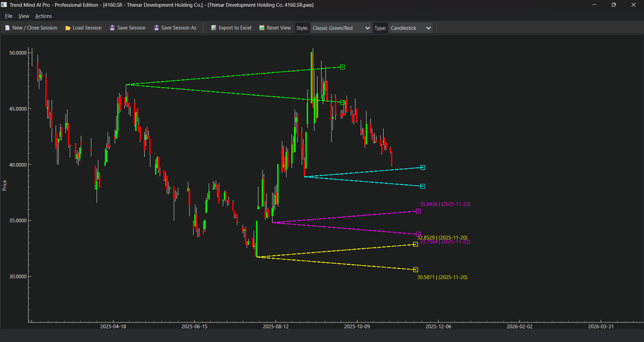Click the Trend Mind AI Pro app icon
This screenshot has height=342, width=644.
[x=4, y=4]
